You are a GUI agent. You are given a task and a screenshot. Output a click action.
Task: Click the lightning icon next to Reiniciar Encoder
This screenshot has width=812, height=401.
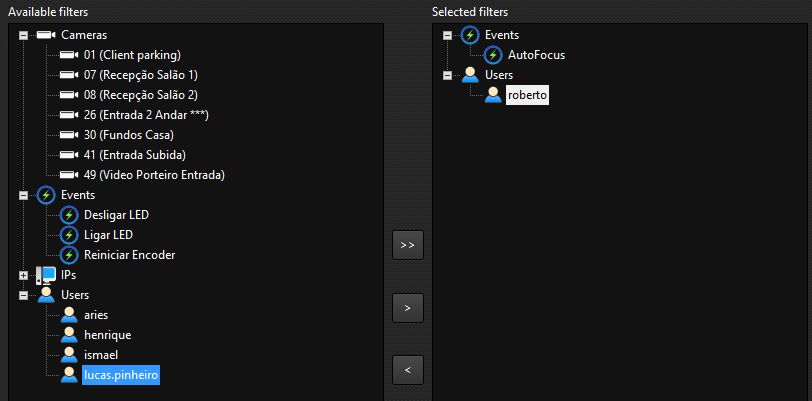coord(69,255)
